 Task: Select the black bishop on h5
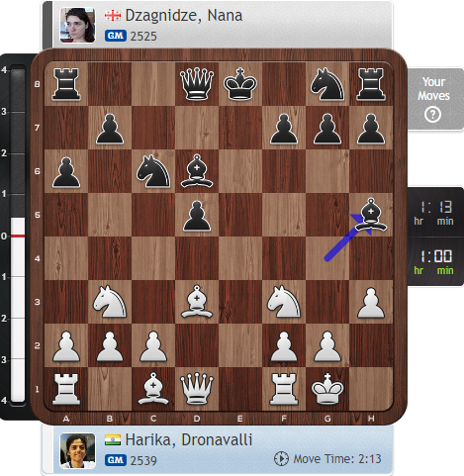[371, 215]
